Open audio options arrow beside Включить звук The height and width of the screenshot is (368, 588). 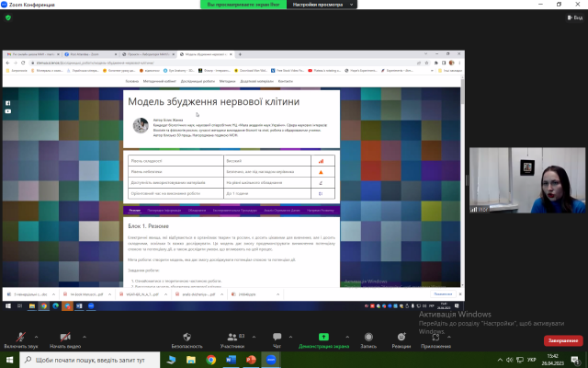point(37,337)
